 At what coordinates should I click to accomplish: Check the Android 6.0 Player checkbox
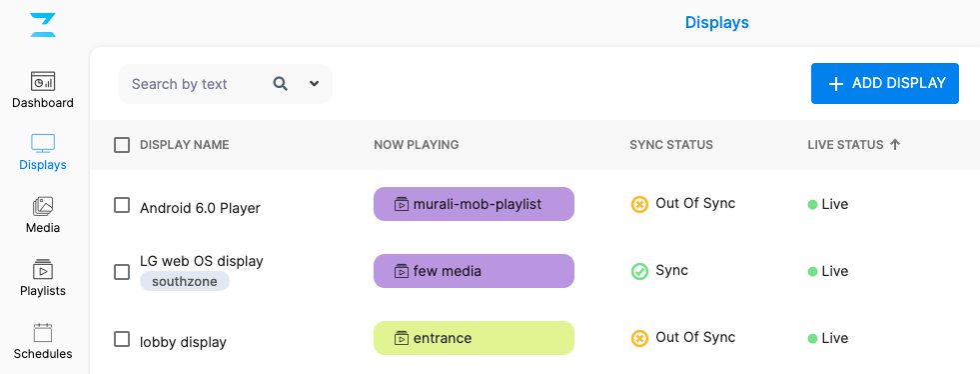tap(122, 205)
